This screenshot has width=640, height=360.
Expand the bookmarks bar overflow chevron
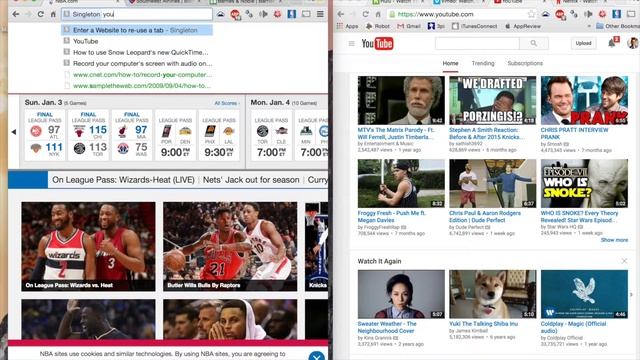[589, 26]
